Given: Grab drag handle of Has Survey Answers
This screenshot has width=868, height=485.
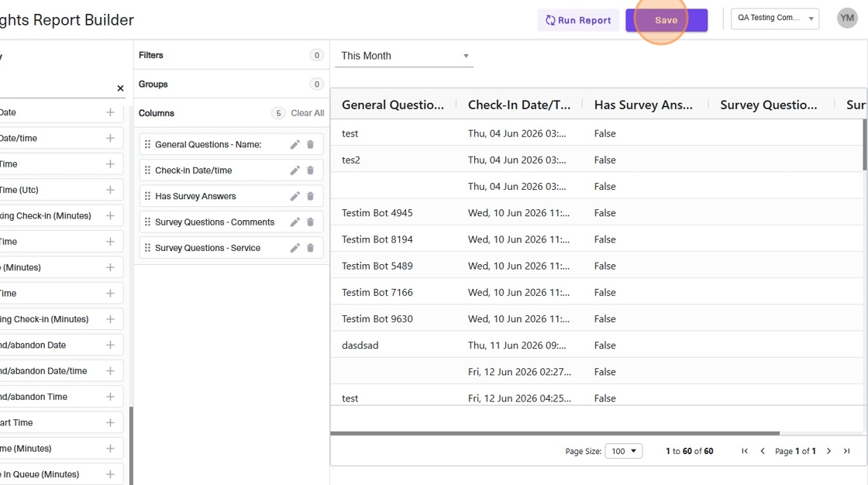Looking at the screenshot, I should (x=147, y=196).
